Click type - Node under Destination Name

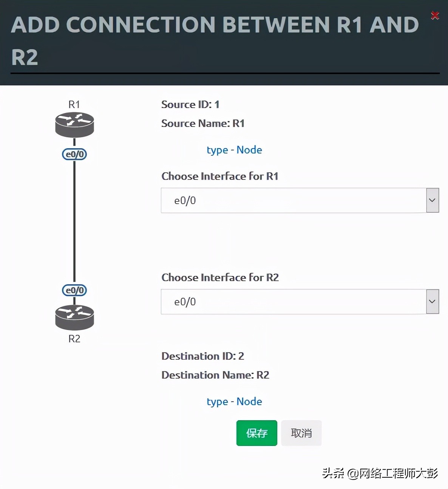click(234, 402)
